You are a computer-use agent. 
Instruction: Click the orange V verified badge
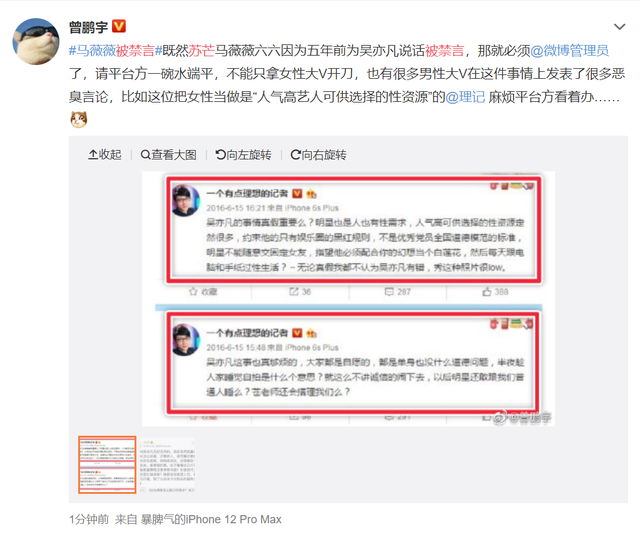pos(119,27)
